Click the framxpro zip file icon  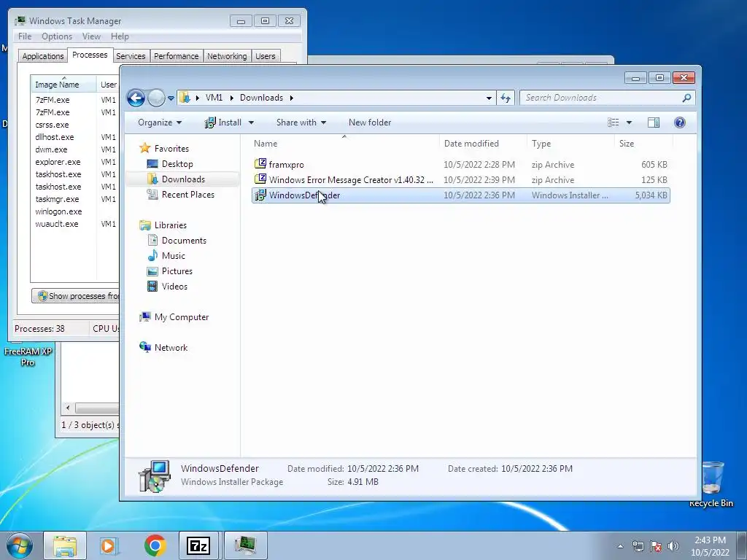click(260, 164)
